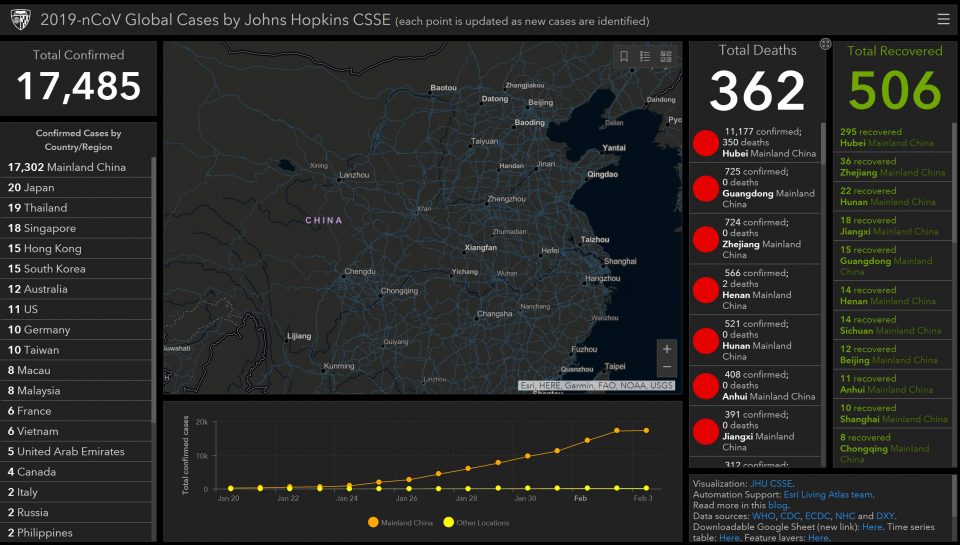Open the basemap gallery grid icon

pos(666,57)
